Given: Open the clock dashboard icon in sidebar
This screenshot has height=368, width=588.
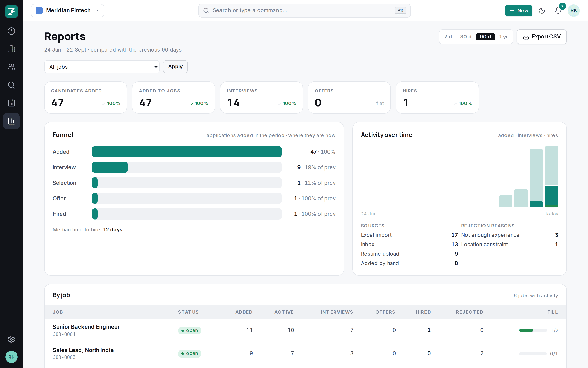Looking at the screenshot, I should (x=11, y=31).
